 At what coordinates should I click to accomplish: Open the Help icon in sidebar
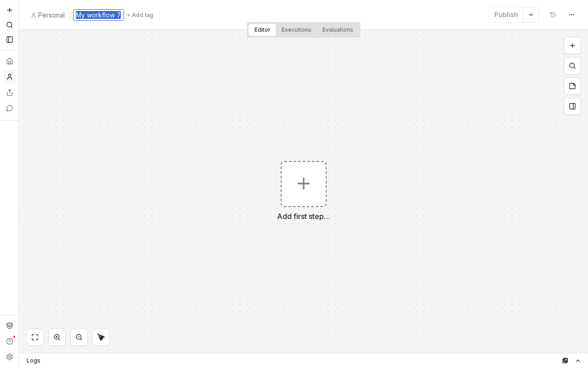coord(9,341)
